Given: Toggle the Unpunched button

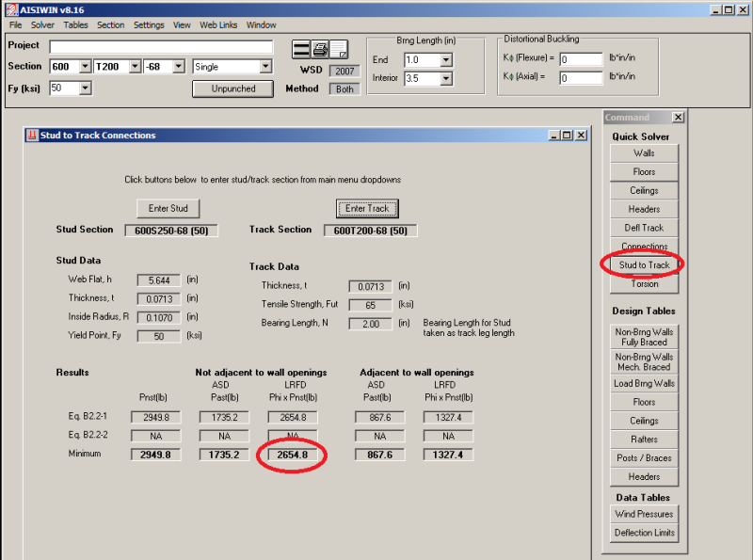Looking at the screenshot, I should [232, 88].
